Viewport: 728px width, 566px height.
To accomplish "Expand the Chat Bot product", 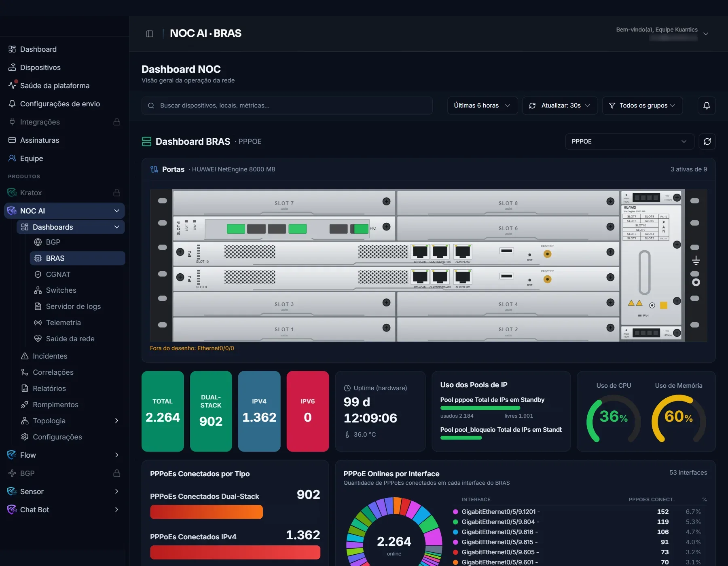I will click(x=117, y=510).
